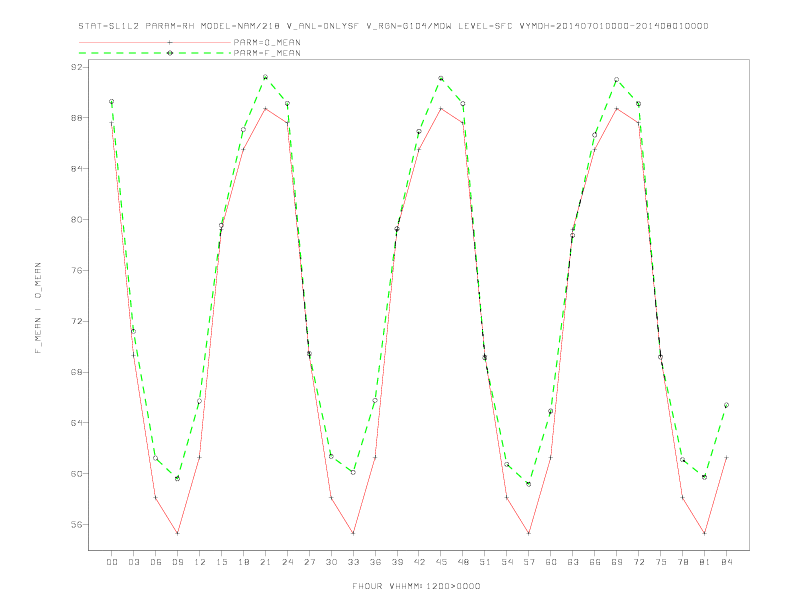Screen dimensions: 792x612
Task: Click the chart title line starting STAT=SL1L2
Action: pos(393,26)
